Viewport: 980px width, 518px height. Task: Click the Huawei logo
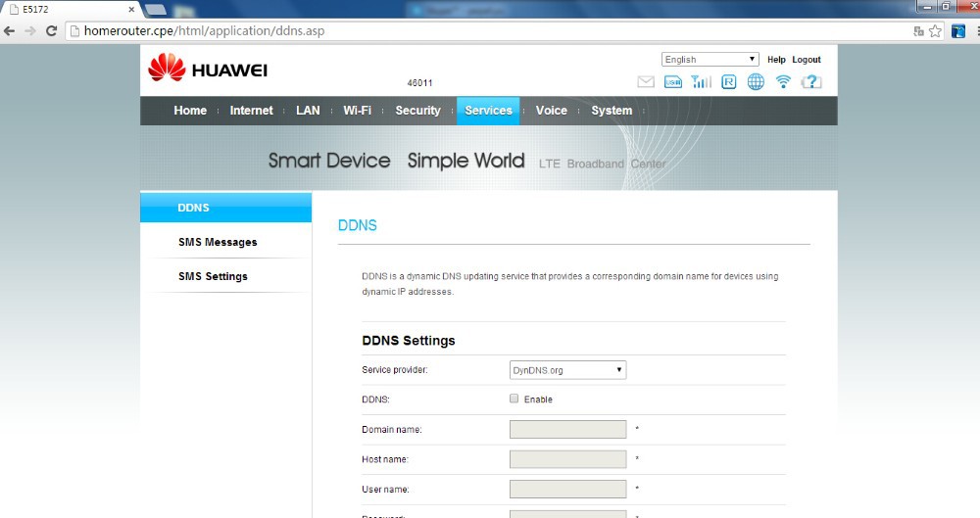point(208,69)
